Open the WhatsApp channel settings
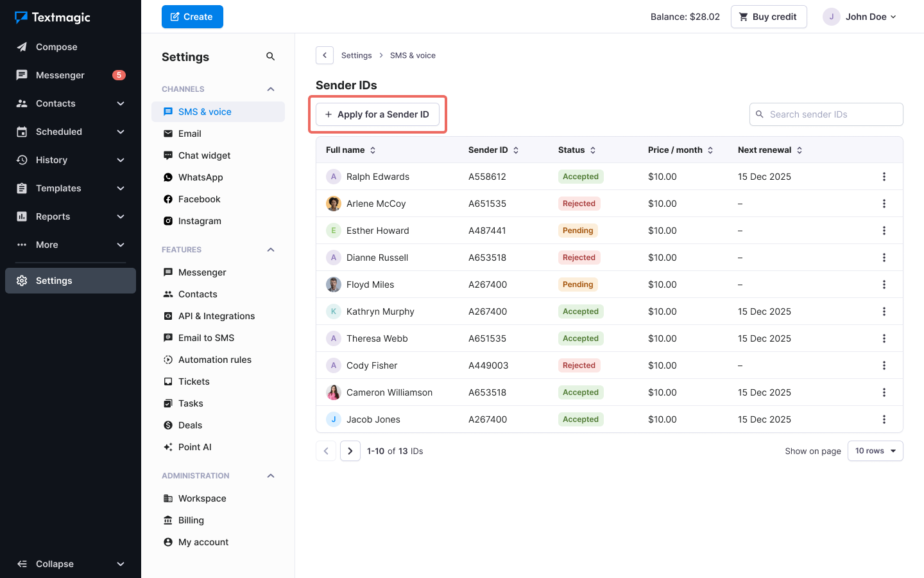Image resolution: width=924 pixels, height=578 pixels. coord(200,177)
